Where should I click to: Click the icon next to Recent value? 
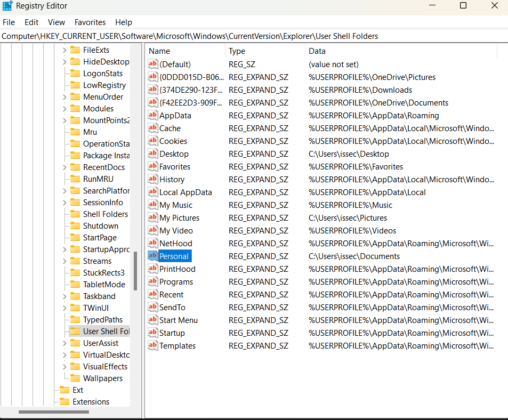click(152, 294)
